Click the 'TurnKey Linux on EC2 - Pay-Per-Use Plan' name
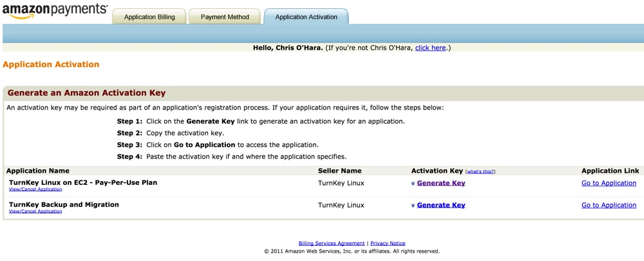Screen dimensions: 644x261 [83, 182]
